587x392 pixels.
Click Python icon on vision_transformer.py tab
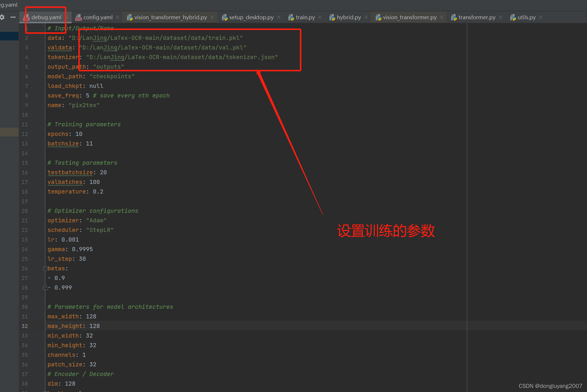[x=378, y=18]
